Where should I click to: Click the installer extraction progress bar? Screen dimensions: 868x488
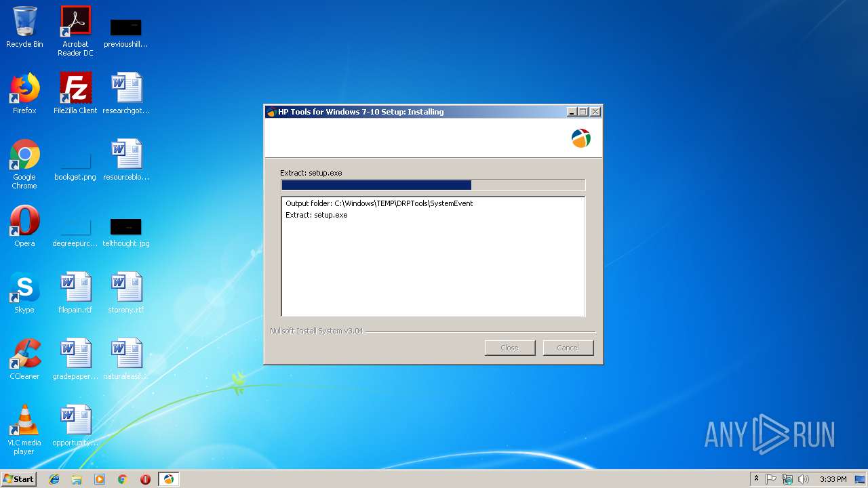433,185
